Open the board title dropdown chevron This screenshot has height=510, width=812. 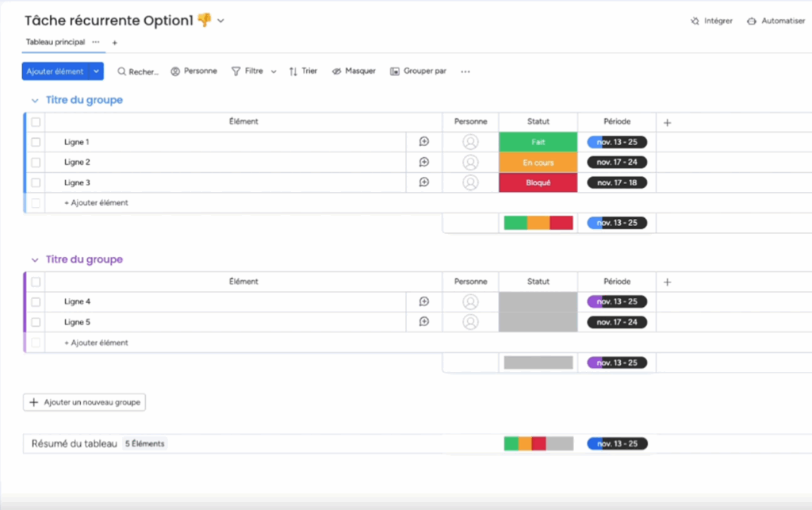pyautogui.click(x=220, y=21)
